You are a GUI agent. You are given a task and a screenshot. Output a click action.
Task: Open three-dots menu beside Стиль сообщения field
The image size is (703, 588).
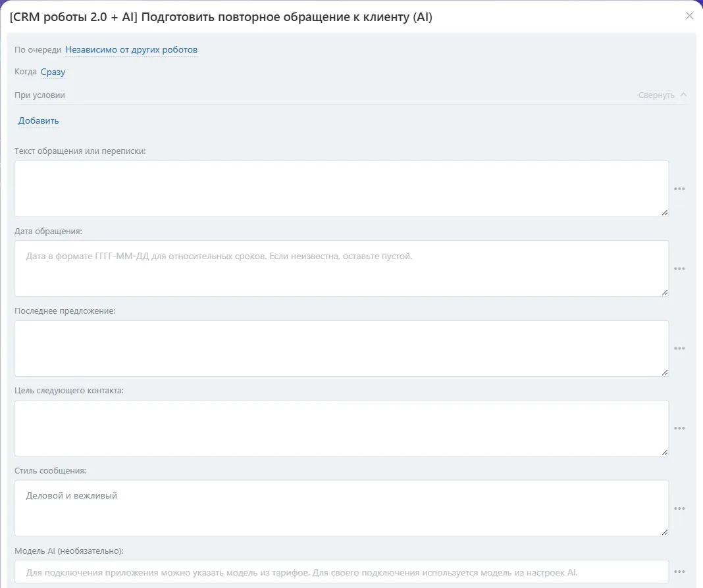(x=679, y=508)
